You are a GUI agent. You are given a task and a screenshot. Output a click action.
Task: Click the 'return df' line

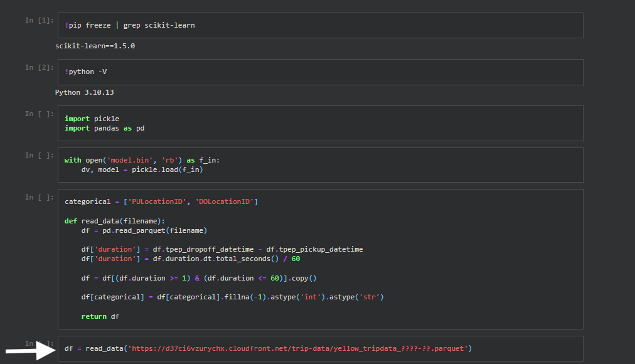tap(100, 317)
